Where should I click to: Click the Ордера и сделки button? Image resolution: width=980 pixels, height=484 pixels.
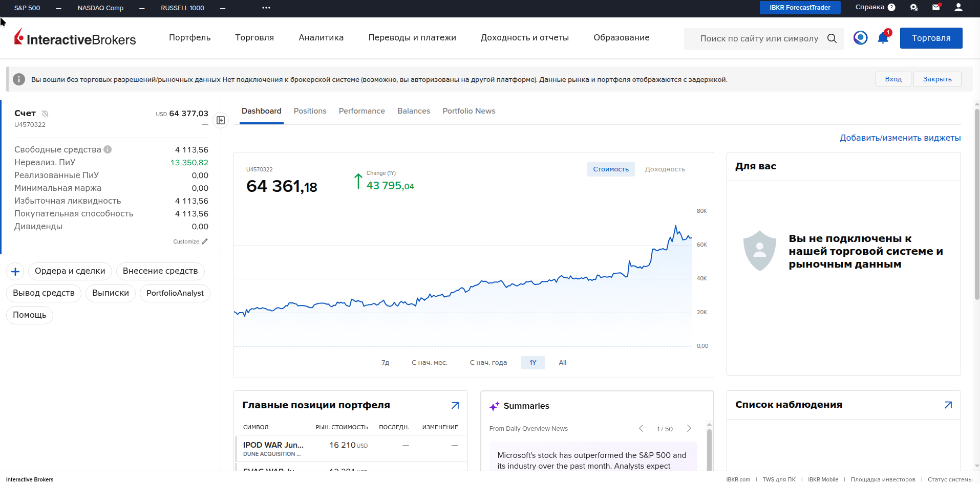[x=70, y=271]
